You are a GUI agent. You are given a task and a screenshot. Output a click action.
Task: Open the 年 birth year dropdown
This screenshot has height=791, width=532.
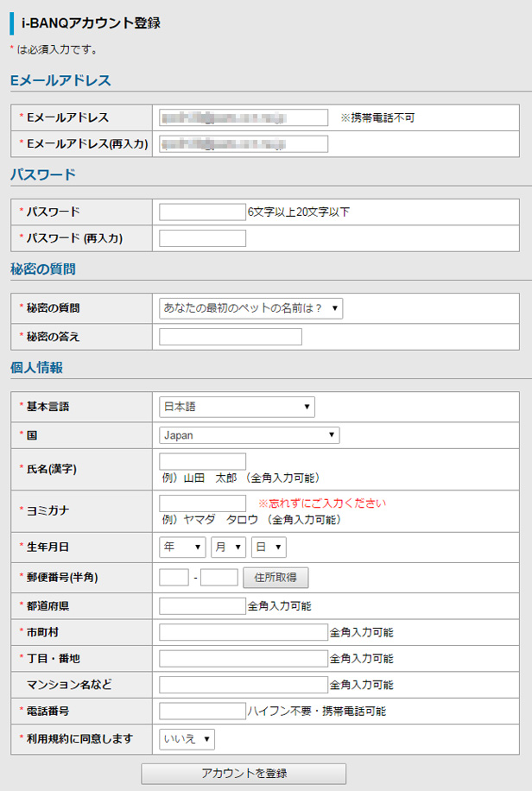(181, 547)
